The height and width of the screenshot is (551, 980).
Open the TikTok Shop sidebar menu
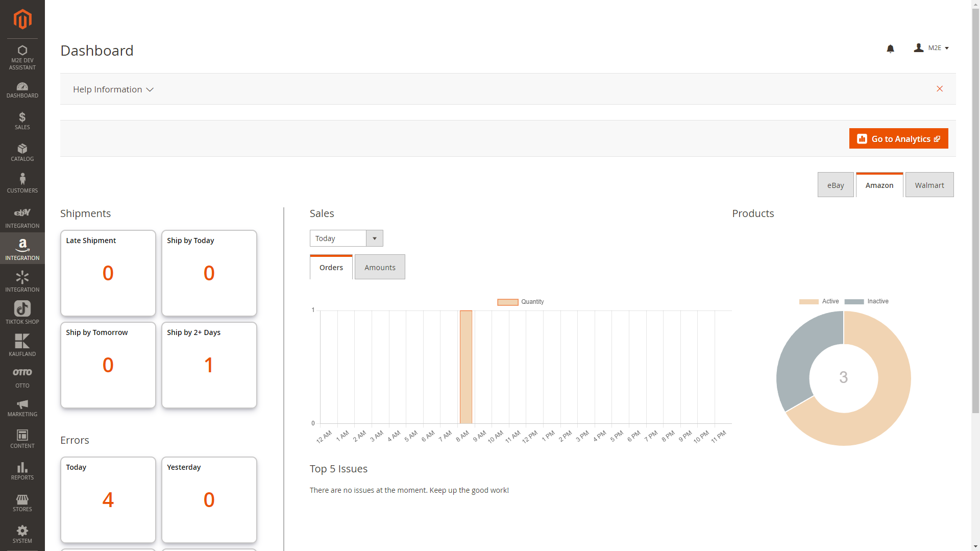(x=22, y=313)
